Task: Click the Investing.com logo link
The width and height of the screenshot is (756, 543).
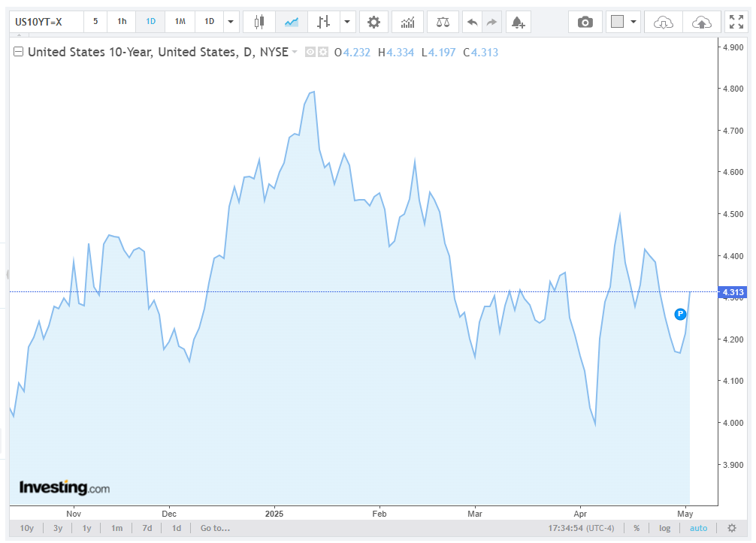Action: coord(65,487)
